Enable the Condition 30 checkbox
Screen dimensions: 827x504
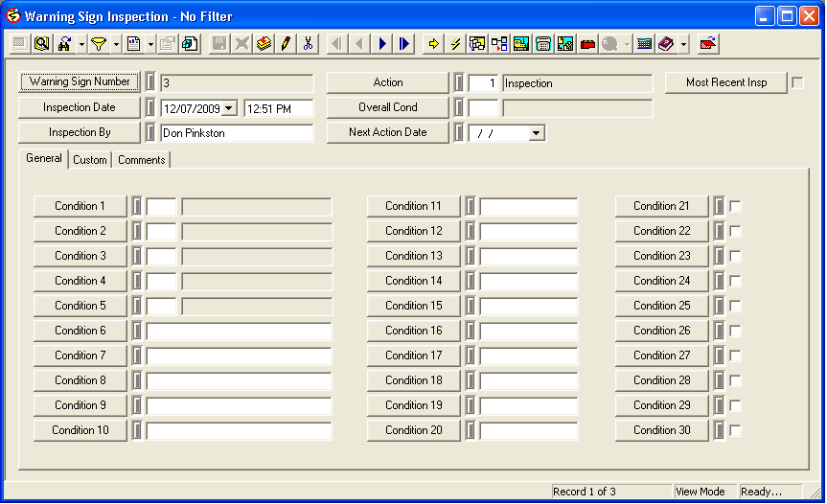[735, 430]
